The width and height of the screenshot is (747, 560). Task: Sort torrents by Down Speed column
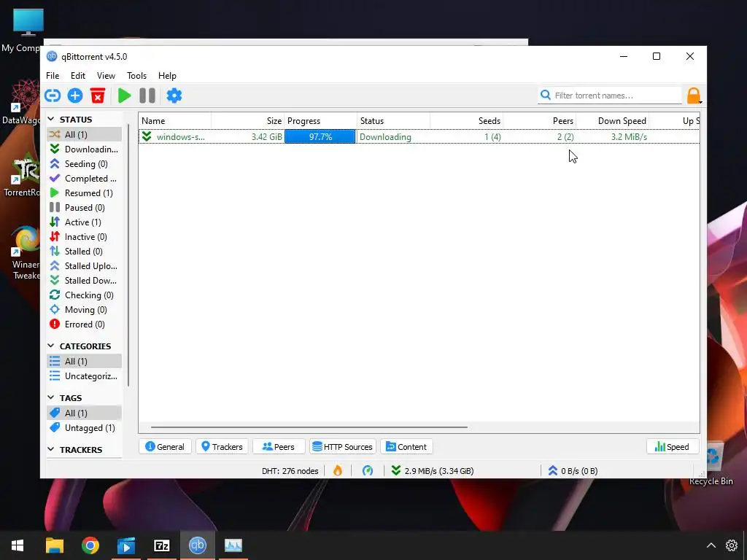click(612, 121)
